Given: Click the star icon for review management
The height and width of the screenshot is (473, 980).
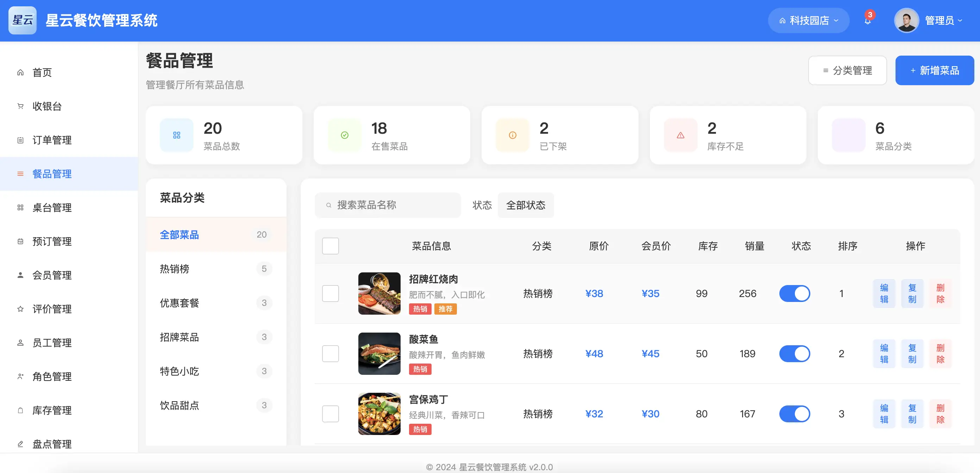Looking at the screenshot, I should 20,309.
